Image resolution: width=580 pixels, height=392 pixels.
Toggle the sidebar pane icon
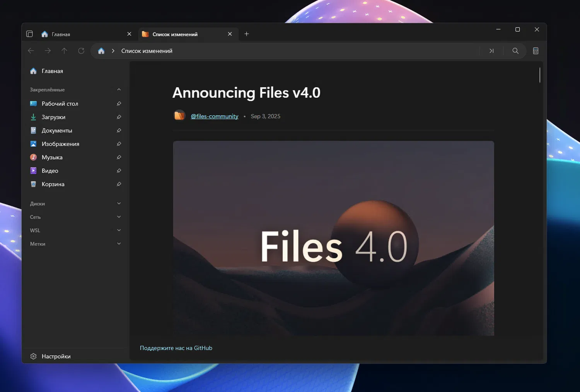coord(29,34)
